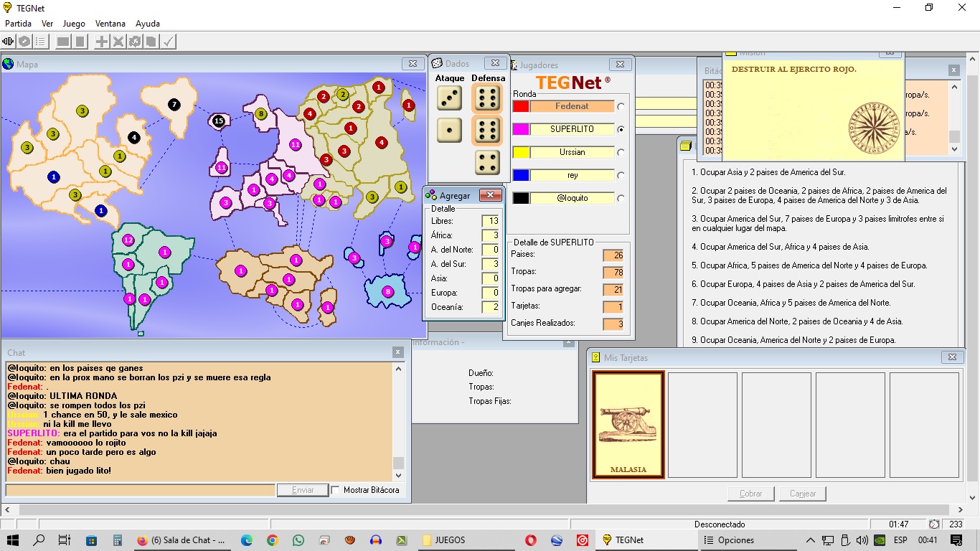This screenshot has height=551, width=980.
Task: Click Fedenat's red color swatch
Action: tap(521, 106)
